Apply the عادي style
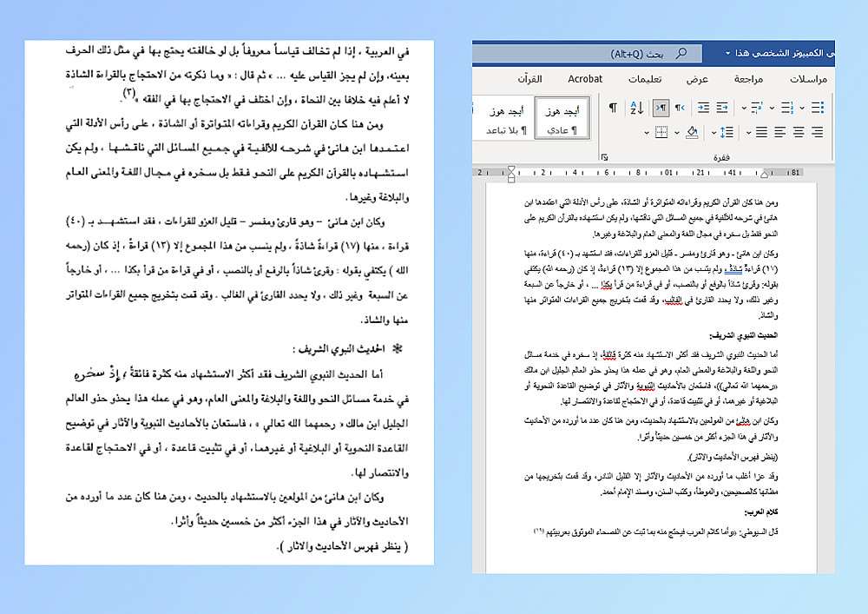 tap(562, 118)
